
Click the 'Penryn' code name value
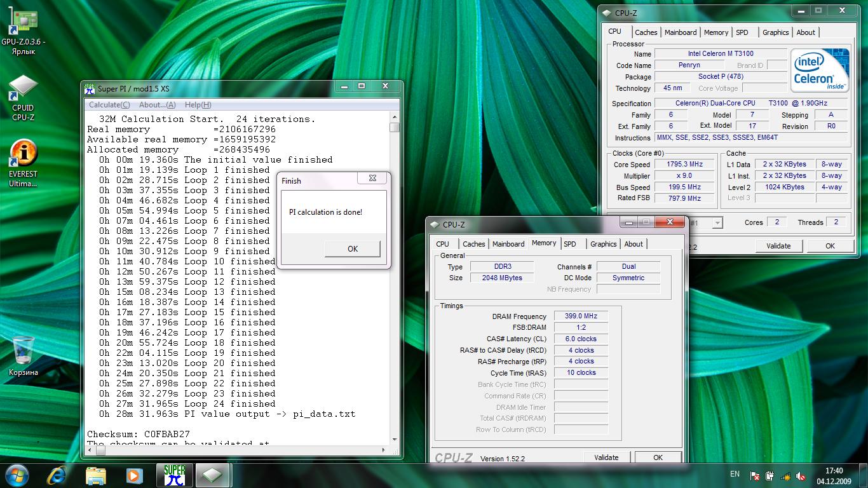click(x=689, y=65)
